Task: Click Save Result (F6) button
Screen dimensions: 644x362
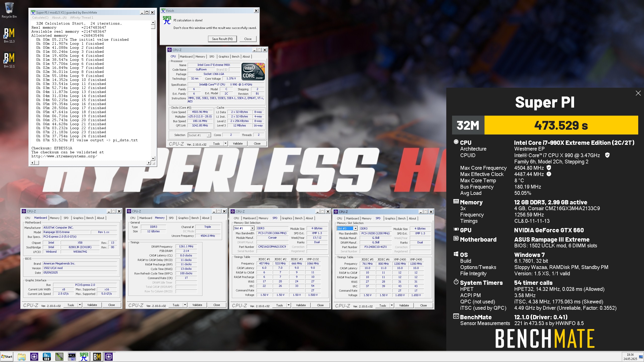Action: pos(222,39)
